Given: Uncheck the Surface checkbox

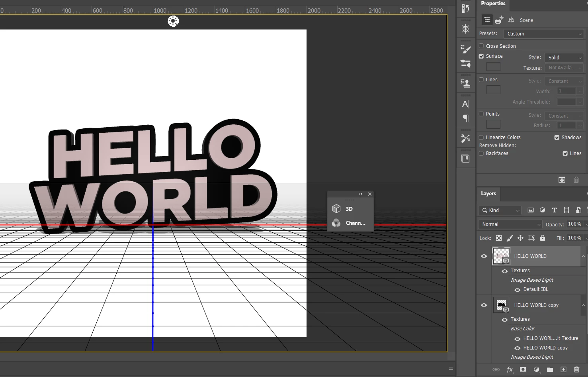Looking at the screenshot, I should 481,56.
